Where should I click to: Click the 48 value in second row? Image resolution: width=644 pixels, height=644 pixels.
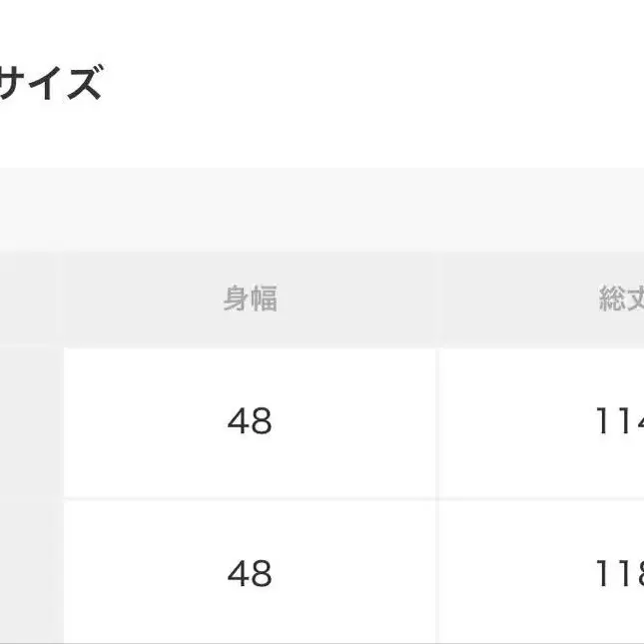tap(250, 573)
